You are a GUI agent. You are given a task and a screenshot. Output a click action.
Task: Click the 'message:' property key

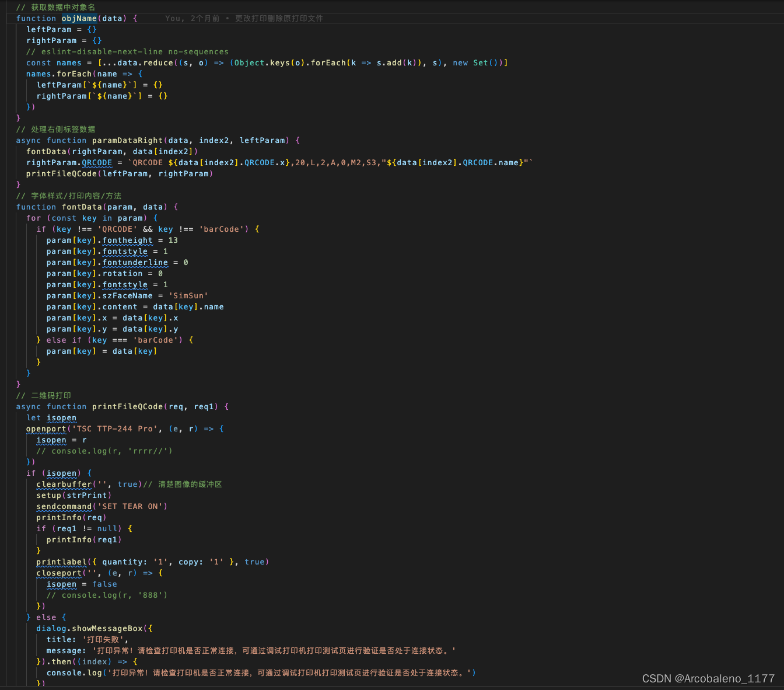pos(66,650)
